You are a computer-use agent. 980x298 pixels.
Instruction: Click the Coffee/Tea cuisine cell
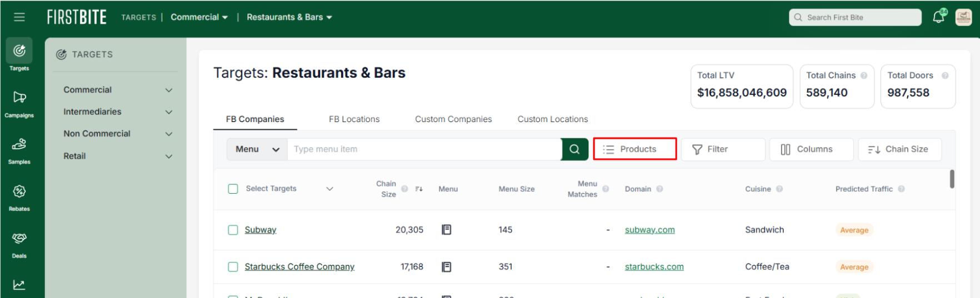(767, 267)
